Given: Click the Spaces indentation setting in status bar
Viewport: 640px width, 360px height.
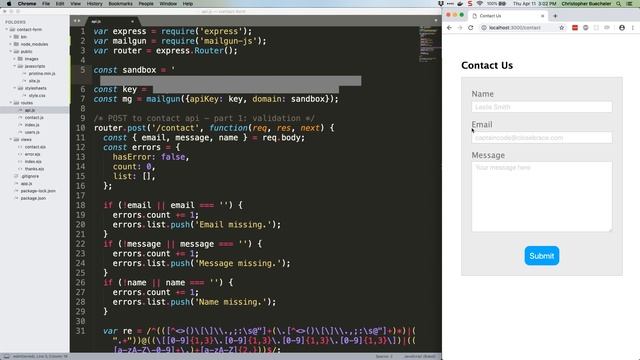Looking at the screenshot, I should [x=384, y=356].
